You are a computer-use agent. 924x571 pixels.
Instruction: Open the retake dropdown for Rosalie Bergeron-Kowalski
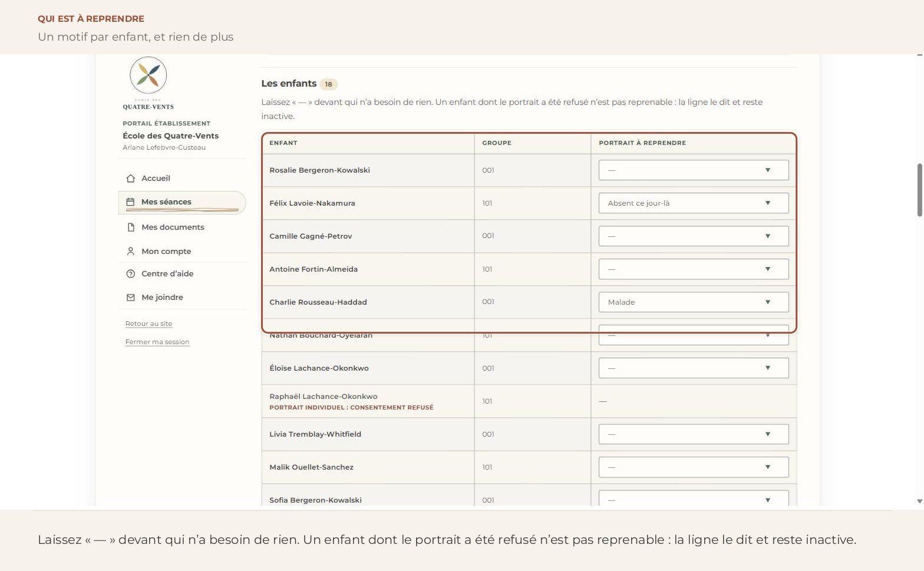694,170
